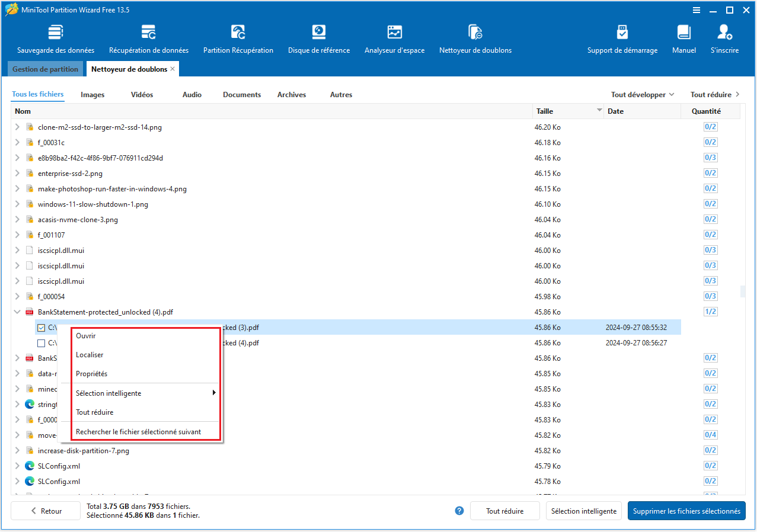Open the Sauvegarde des données tool
Viewport: 757px width, 532px height.
tap(56, 37)
